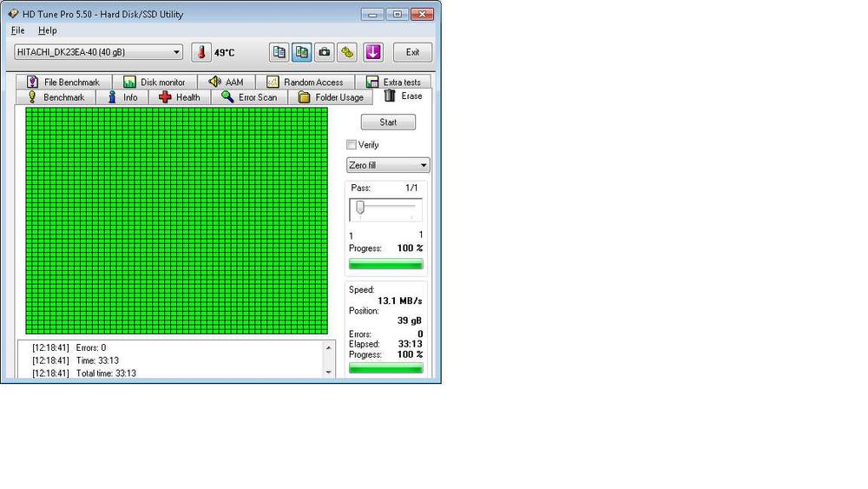Open the AAM tab
Viewport: 868px width, 489px height.
(227, 82)
